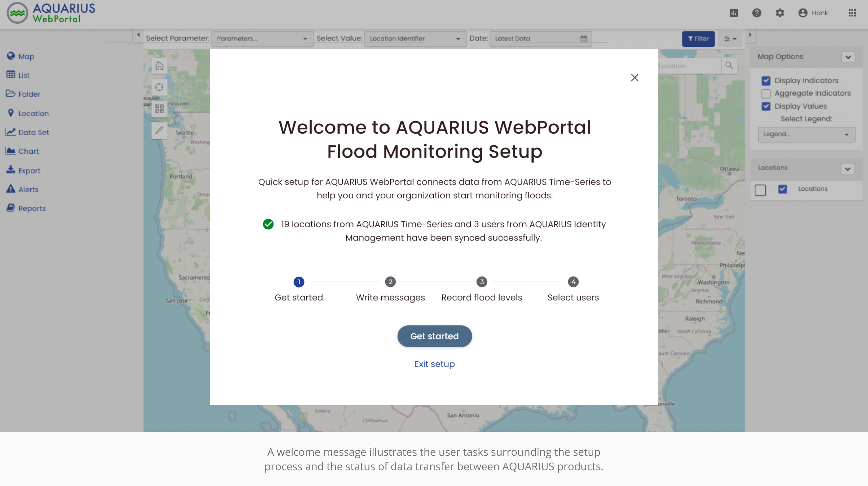Click the pencil draw tool on map
This screenshot has width=868, height=486.
[159, 130]
